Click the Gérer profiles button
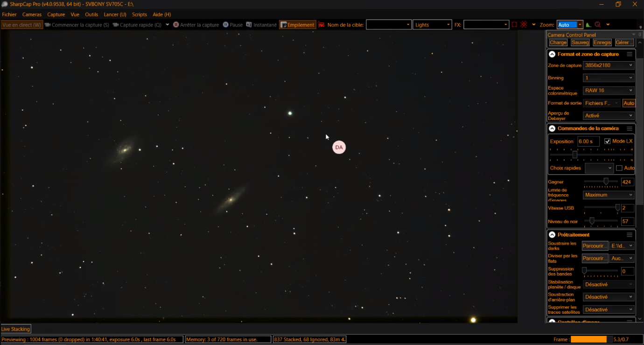Image resolution: width=644 pixels, height=345 pixels. coord(624,42)
